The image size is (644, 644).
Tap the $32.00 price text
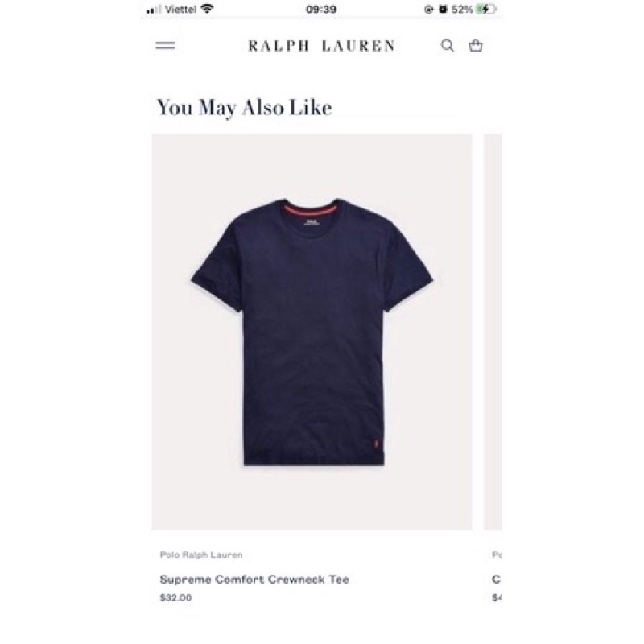pyautogui.click(x=175, y=597)
